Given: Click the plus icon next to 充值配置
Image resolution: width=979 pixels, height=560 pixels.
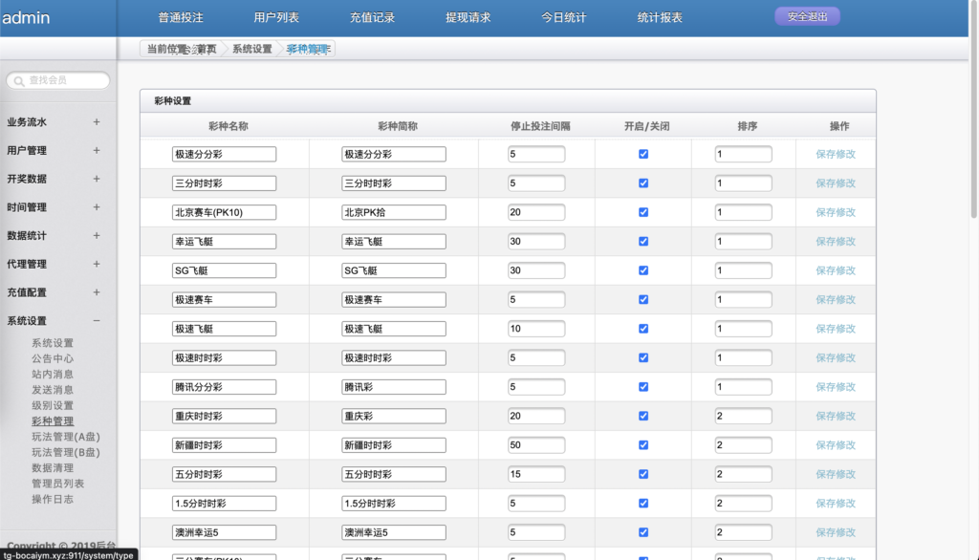Looking at the screenshot, I should point(97,292).
